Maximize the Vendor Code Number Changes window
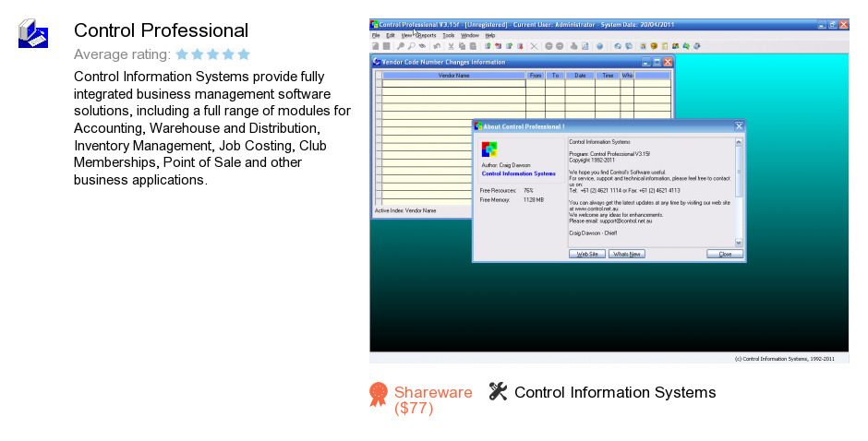The image size is (868, 441). 657,62
